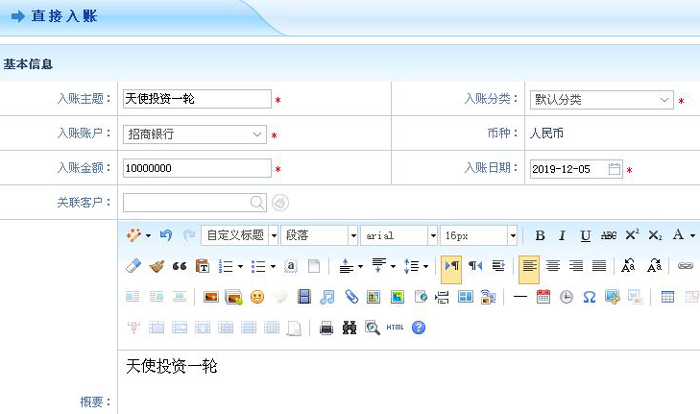The image size is (700, 414).
Task: Apply italic formatting in the editor
Action: (x=562, y=236)
